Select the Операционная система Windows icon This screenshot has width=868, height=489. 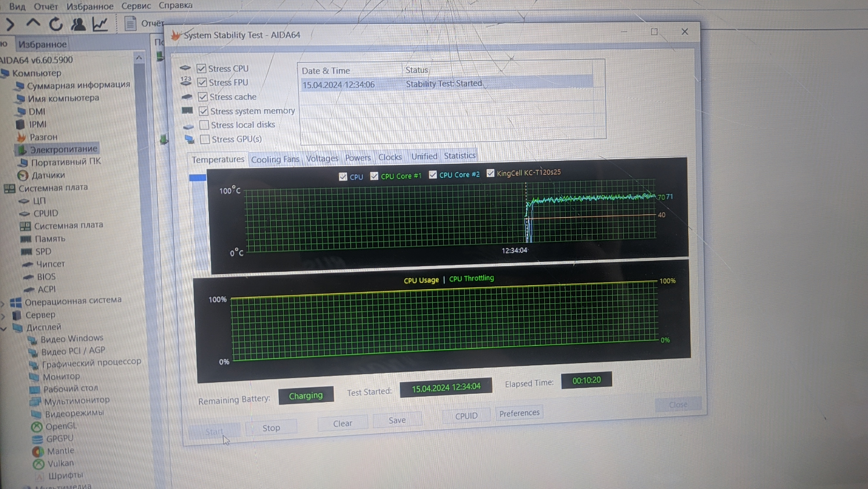point(16,303)
